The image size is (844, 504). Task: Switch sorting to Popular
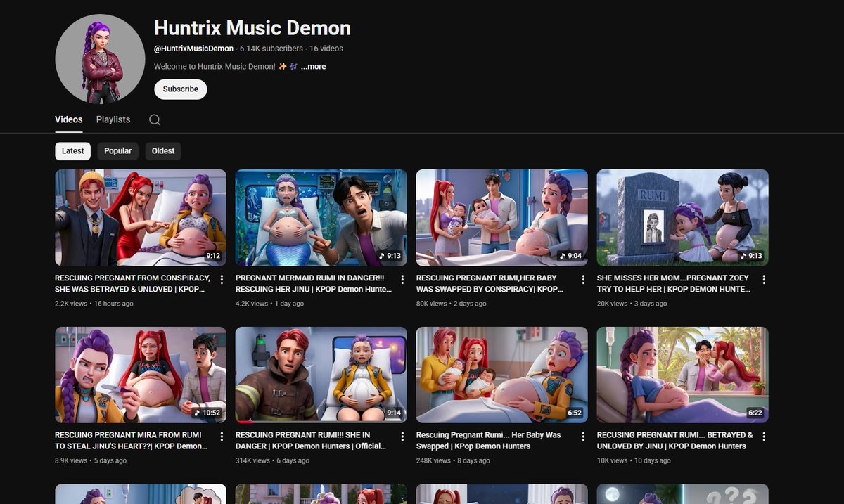tap(117, 150)
